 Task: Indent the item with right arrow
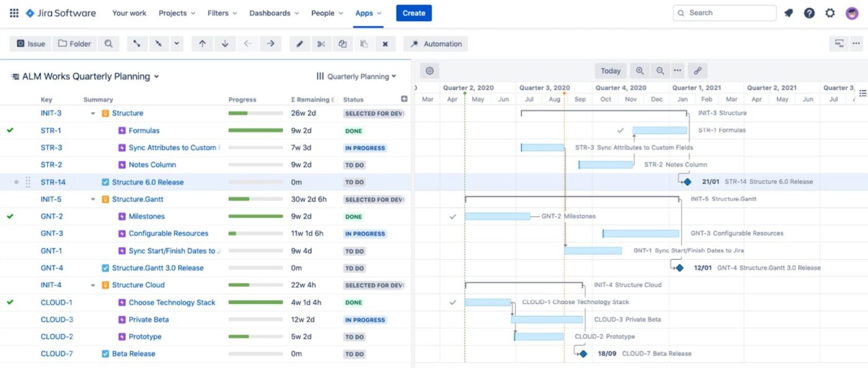point(271,43)
